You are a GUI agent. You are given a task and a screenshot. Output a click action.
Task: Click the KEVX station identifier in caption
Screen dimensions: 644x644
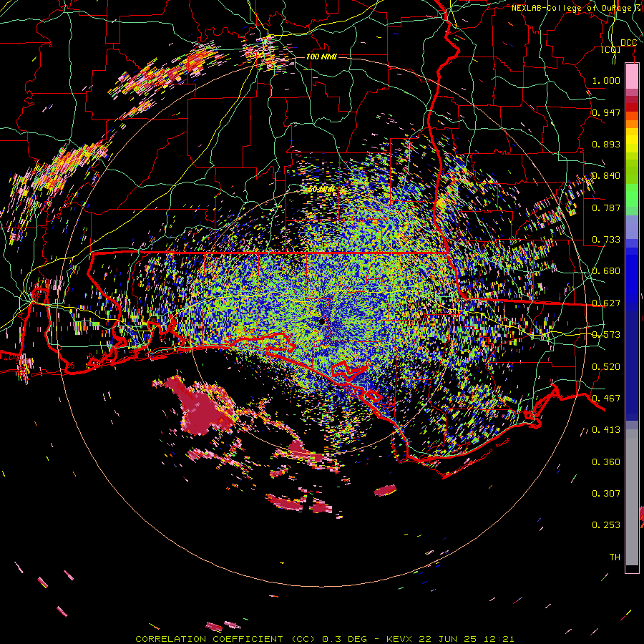(x=401, y=639)
